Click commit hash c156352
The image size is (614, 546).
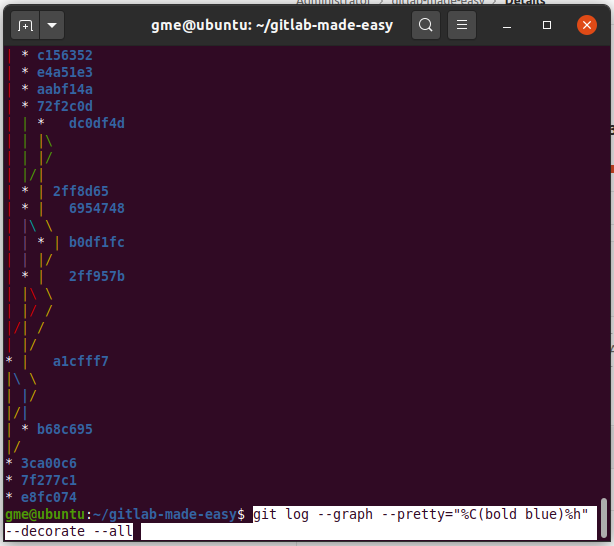[x=65, y=55]
